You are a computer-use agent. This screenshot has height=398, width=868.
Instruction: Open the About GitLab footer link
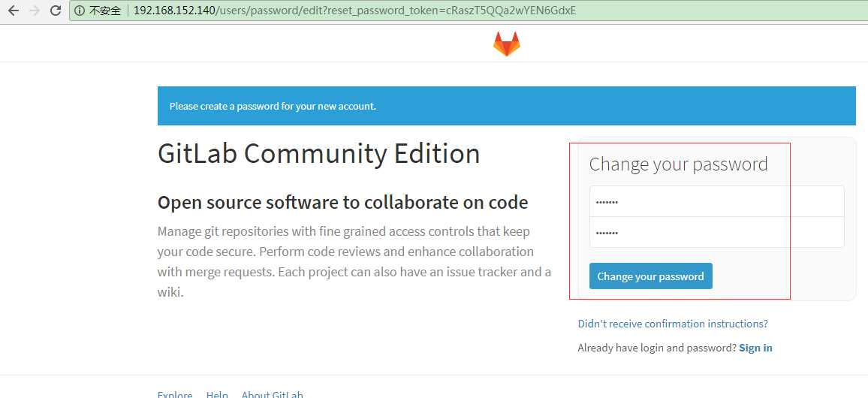coord(273,393)
